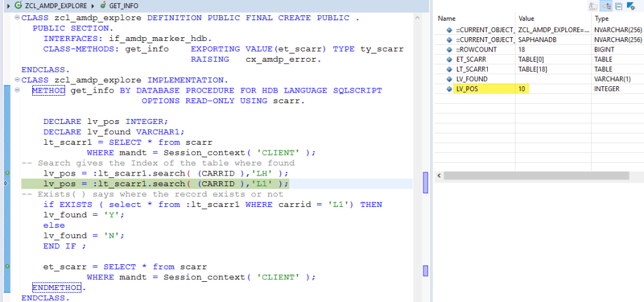Click the TABLE[18] value of LT_SCARR1
644x302 pixels.
tap(532, 69)
